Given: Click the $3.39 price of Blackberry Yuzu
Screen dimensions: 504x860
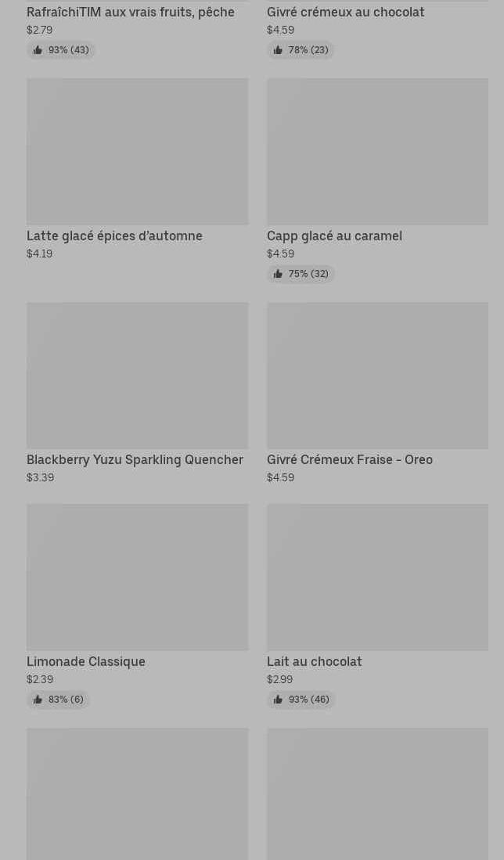Looking at the screenshot, I should [40, 477].
